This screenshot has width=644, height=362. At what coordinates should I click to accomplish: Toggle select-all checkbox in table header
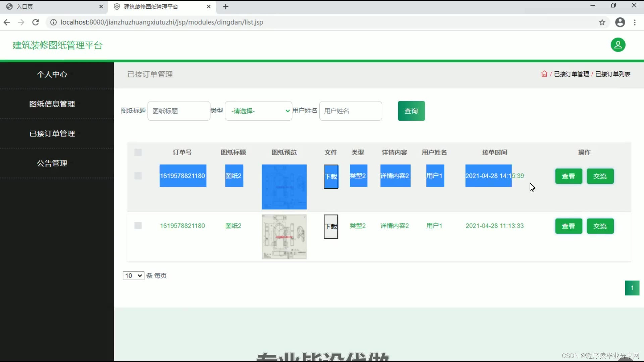(138, 153)
